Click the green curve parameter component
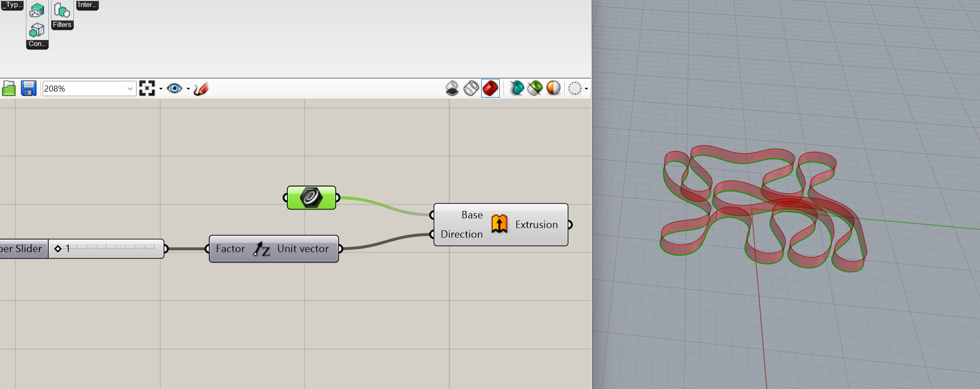Screen dimensions: 980x389 [x=311, y=198]
